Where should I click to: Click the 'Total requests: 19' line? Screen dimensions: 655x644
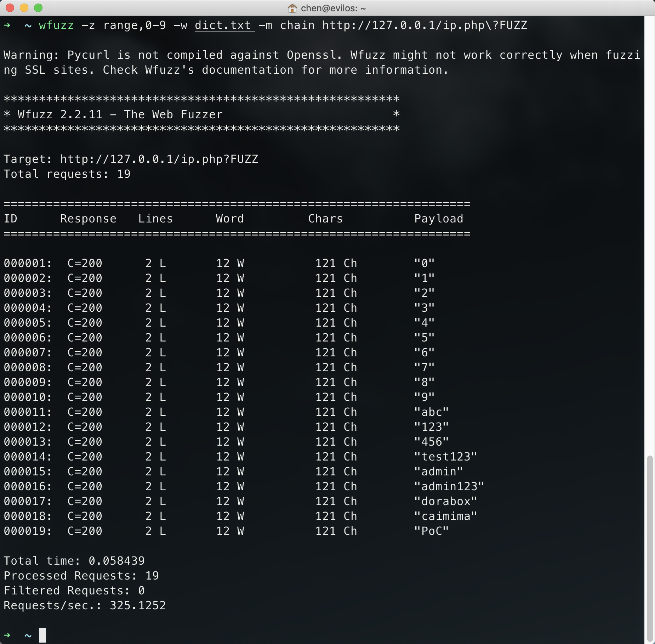67,174
